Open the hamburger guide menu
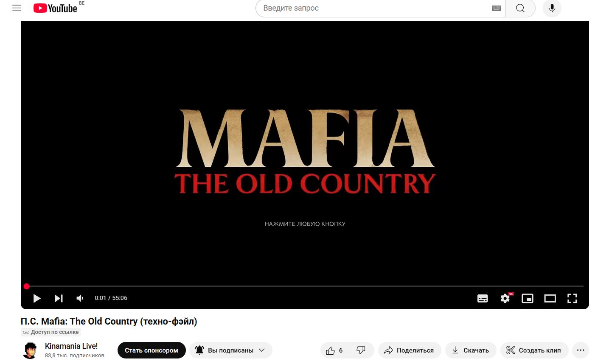The width and height of the screenshot is (595, 364). 17,8
